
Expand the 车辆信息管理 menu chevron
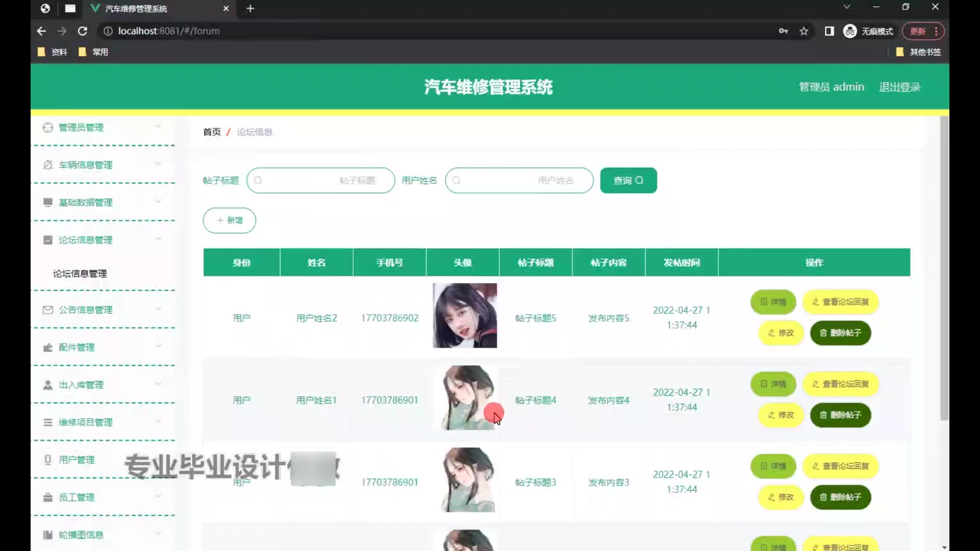click(158, 164)
